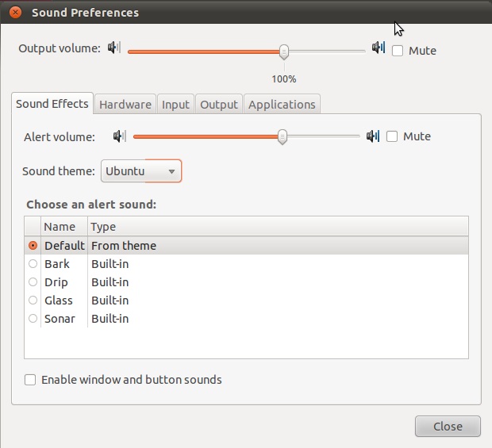Switch to the Input tab
The width and height of the screenshot is (492, 448).
tap(175, 104)
